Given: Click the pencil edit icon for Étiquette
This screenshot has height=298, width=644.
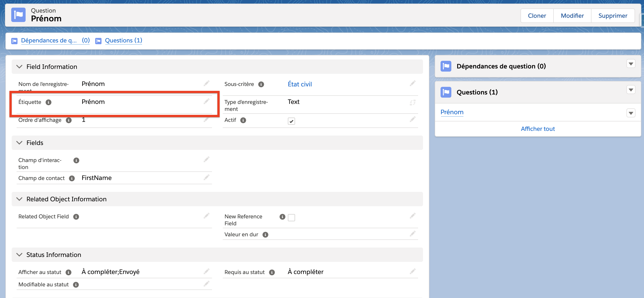Looking at the screenshot, I should [x=206, y=101].
